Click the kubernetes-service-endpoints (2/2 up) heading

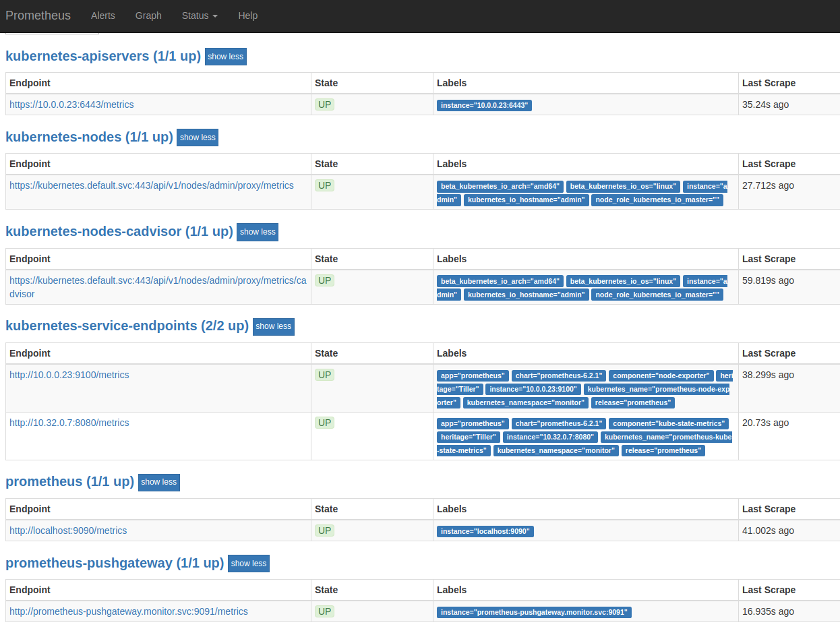pyautogui.click(x=127, y=326)
